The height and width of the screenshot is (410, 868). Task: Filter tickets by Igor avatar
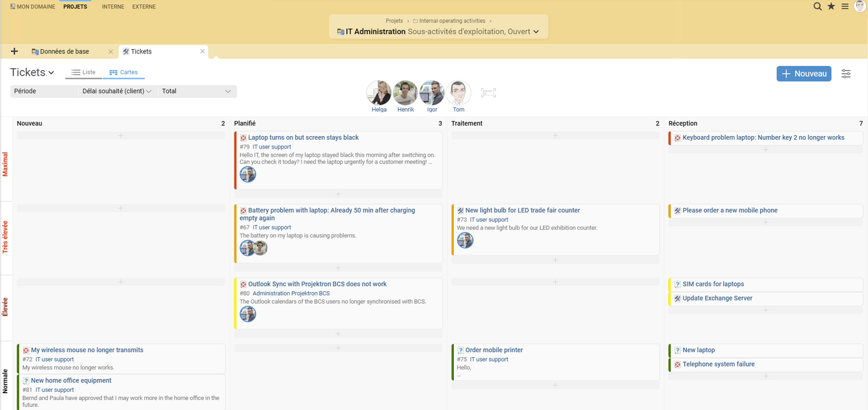click(432, 93)
